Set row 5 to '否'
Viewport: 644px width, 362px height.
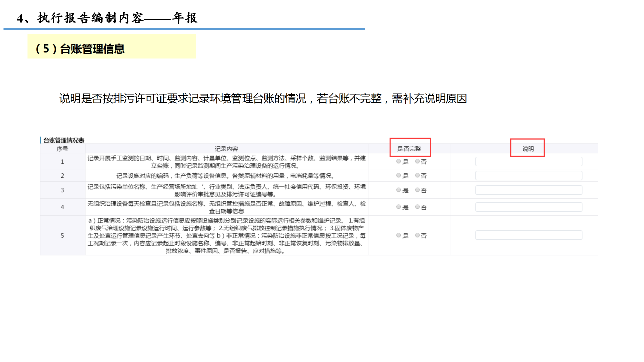coord(417,235)
